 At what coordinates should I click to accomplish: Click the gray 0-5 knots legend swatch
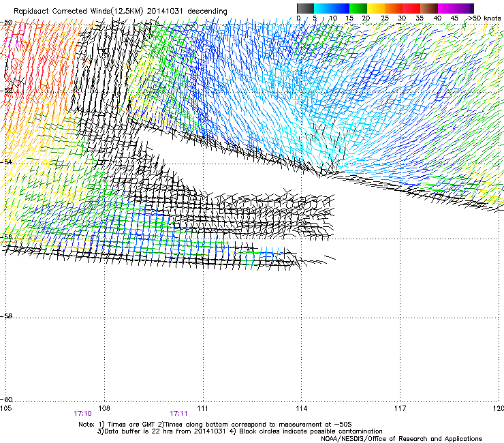click(306, 8)
